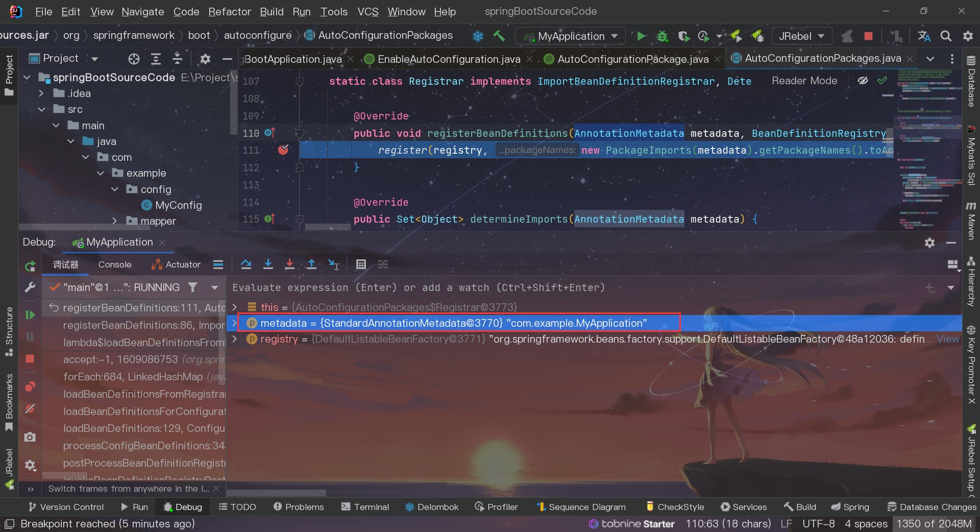Open the VCS menu
980x532 pixels.
click(x=368, y=11)
